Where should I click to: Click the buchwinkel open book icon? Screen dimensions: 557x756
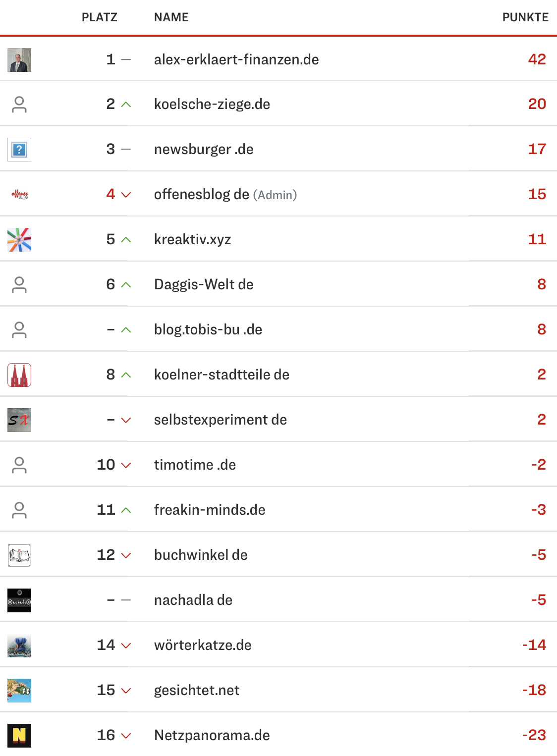(x=19, y=555)
